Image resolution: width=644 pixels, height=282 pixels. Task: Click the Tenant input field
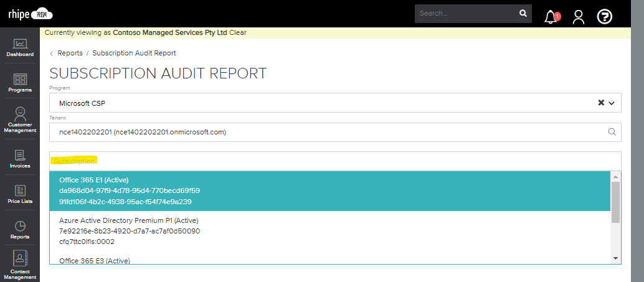pos(335,132)
